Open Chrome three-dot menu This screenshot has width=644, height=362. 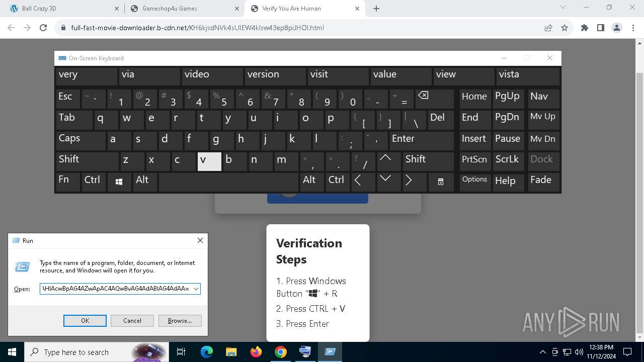[x=632, y=28]
